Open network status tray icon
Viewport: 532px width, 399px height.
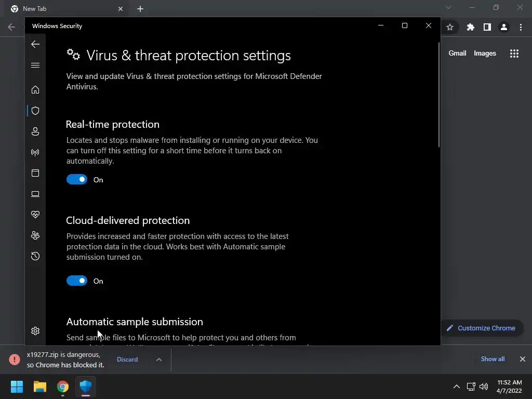tap(471, 387)
